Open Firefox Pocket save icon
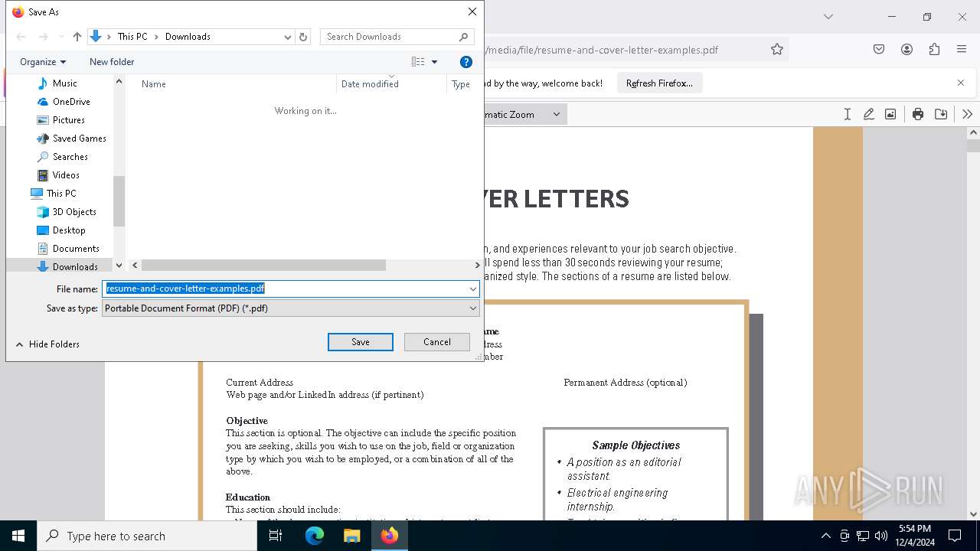Screen dimensions: 980x551 879,50
